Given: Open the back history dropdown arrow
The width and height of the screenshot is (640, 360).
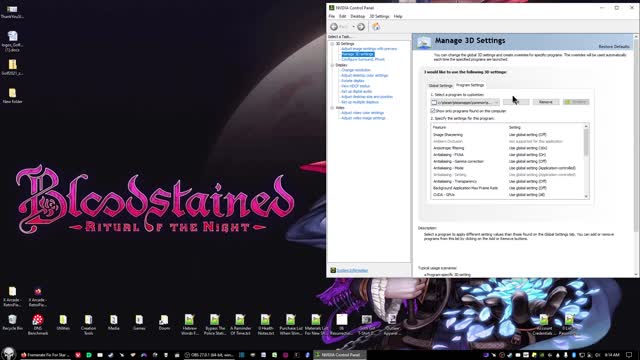Looking at the screenshot, I should click(x=353, y=27).
